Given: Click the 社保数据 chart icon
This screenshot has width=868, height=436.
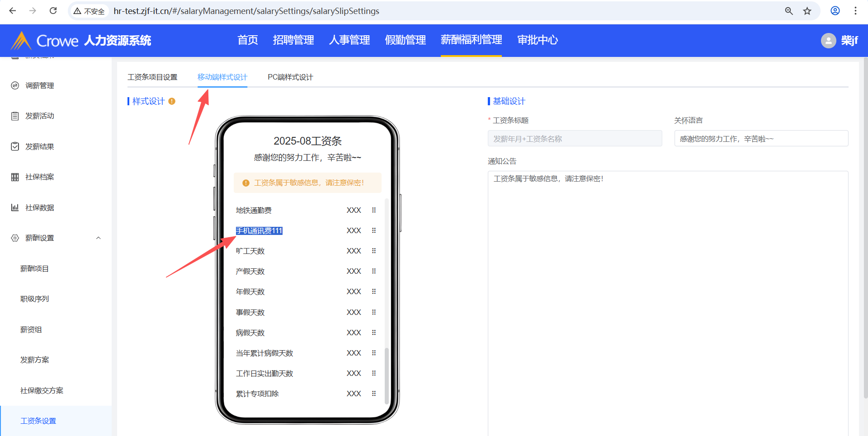Looking at the screenshot, I should click(x=15, y=207).
